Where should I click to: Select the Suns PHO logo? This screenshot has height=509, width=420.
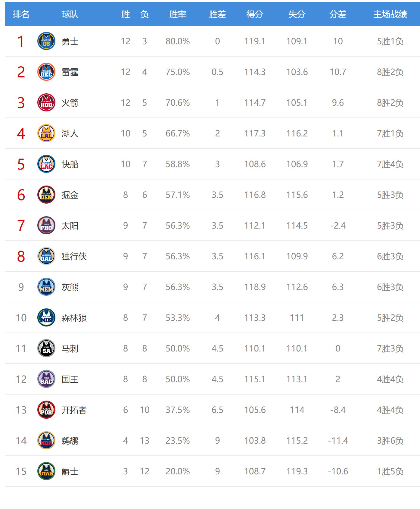pos(46,225)
